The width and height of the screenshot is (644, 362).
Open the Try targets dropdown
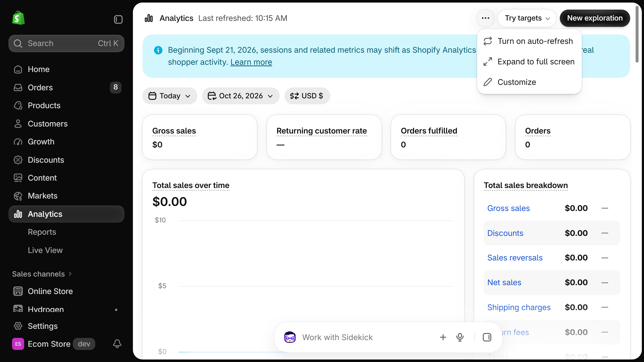pos(527,18)
